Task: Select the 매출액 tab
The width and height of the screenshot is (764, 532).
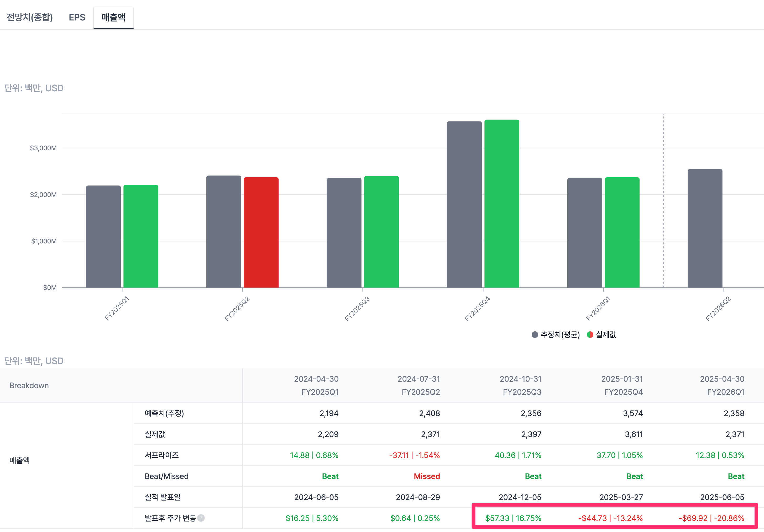Action: [113, 17]
